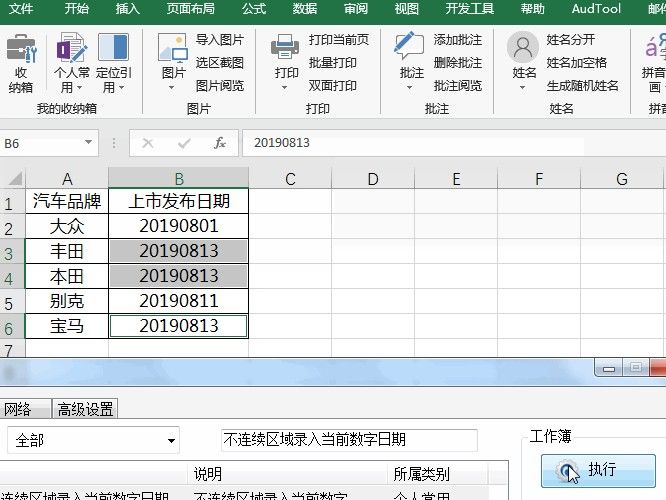
Task: Click the formula bar cancel X icon
Action: tap(148, 143)
